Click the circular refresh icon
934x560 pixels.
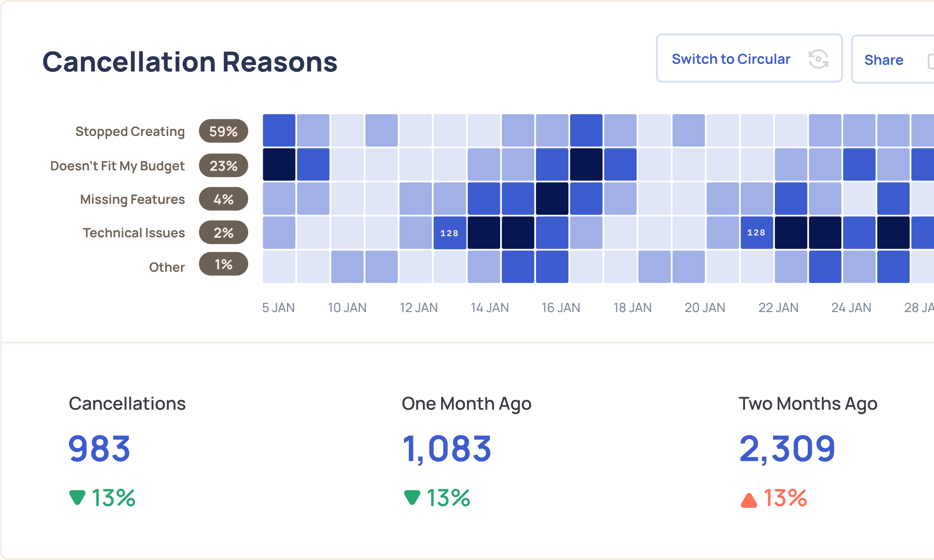click(818, 59)
